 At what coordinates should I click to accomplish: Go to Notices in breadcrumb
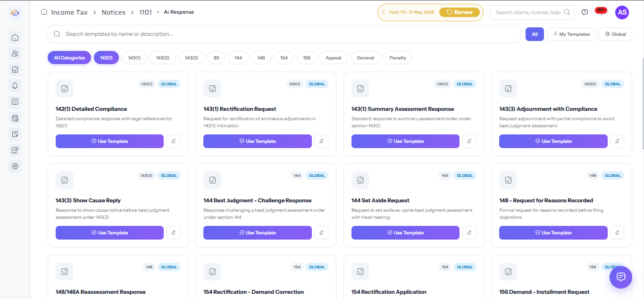tap(114, 12)
